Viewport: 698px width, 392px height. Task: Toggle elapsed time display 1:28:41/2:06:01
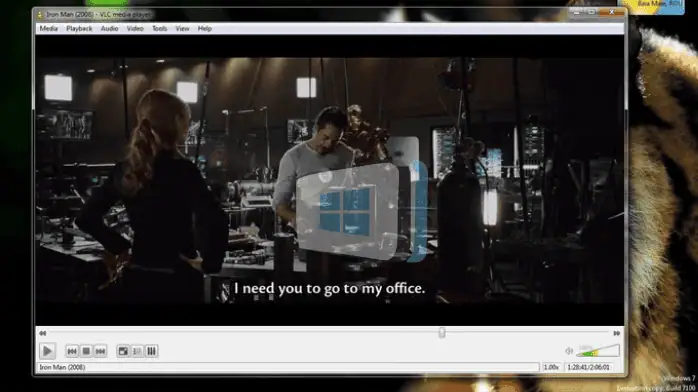point(588,368)
